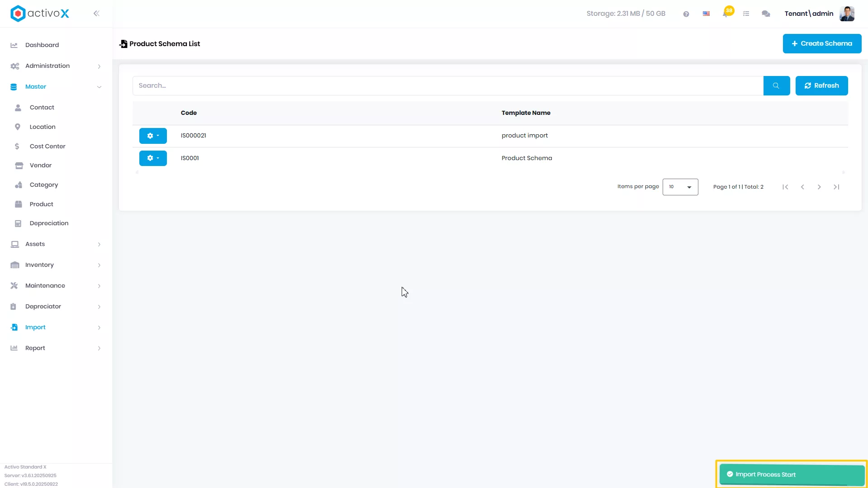Viewport: 868px width, 488px height.
Task: Dismiss the Import Process Start toast
Action: pos(792,474)
